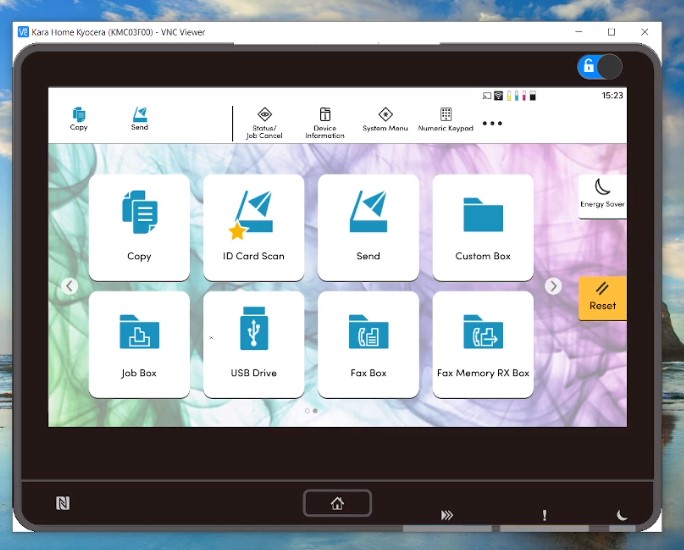Select the second page indicator dot
The image size is (684, 550).
coord(315,411)
